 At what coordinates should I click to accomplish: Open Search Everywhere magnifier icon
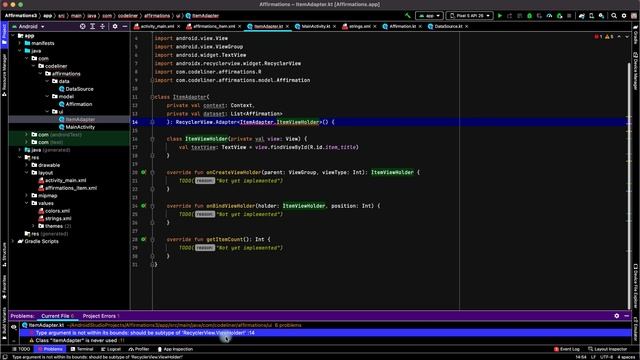pos(614,16)
